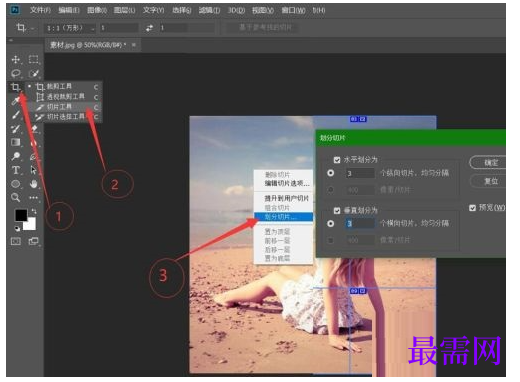
Task: Select the Eyedropper tool
Action: pos(15,101)
